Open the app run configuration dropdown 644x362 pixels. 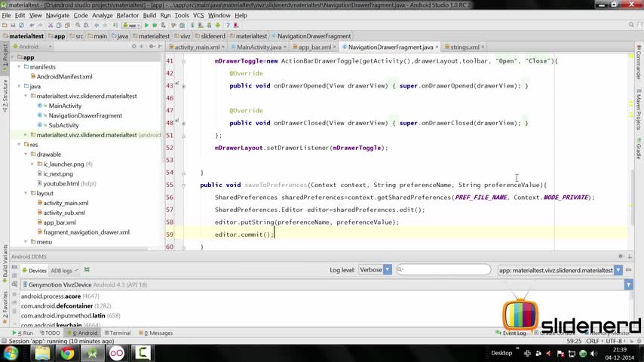[131, 25]
